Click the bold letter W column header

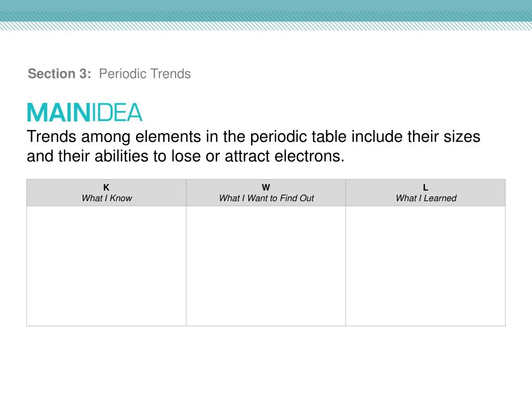pos(266,187)
